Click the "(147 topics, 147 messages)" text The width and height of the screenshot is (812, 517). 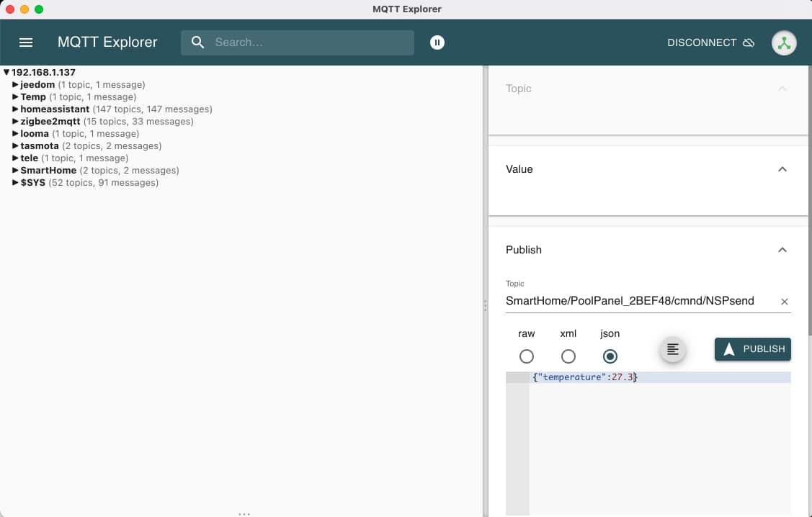152,109
